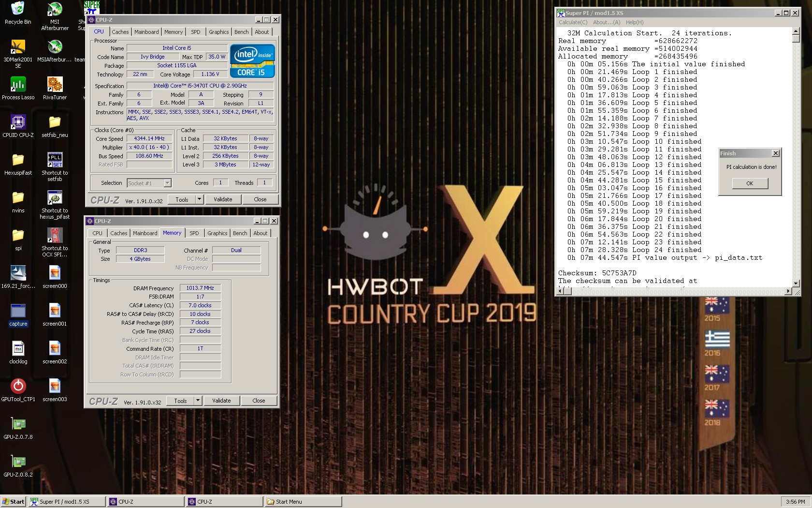Open MSIAfterburner shortcut in second row
The image size is (812, 508).
click(x=55, y=51)
